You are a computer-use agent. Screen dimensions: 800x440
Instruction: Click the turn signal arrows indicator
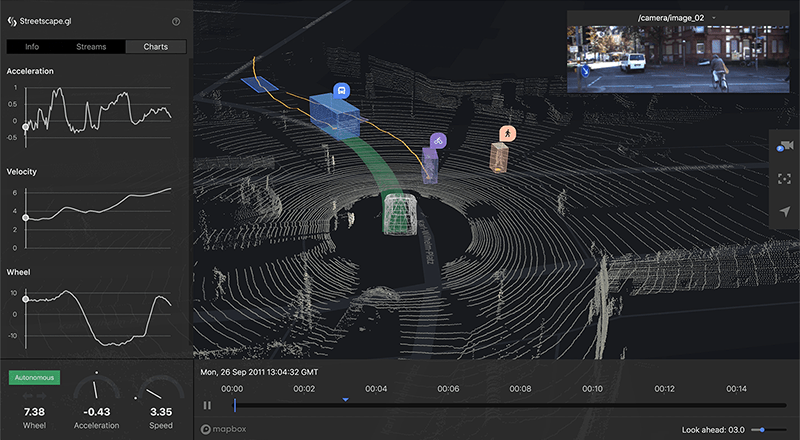tap(34, 396)
